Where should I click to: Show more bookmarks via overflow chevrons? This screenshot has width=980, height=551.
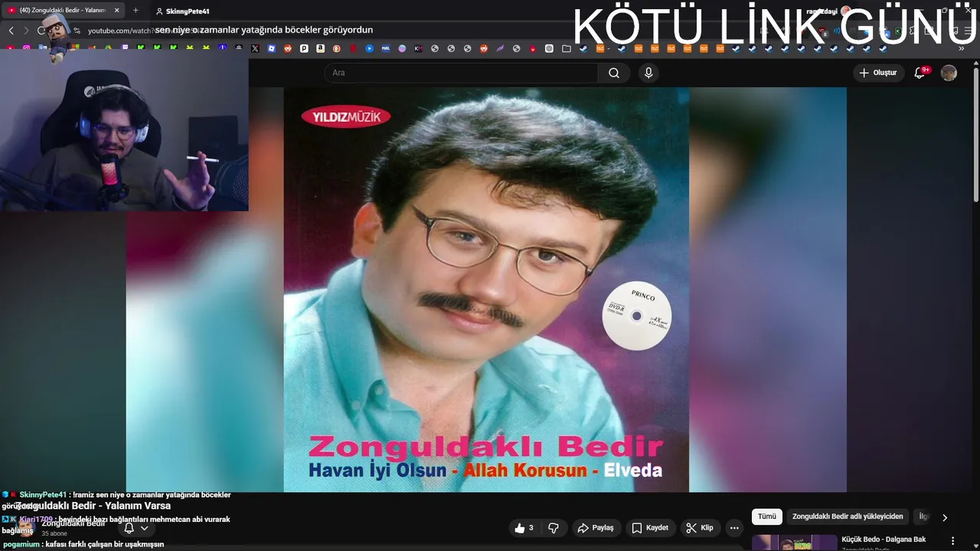coord(961,48)
